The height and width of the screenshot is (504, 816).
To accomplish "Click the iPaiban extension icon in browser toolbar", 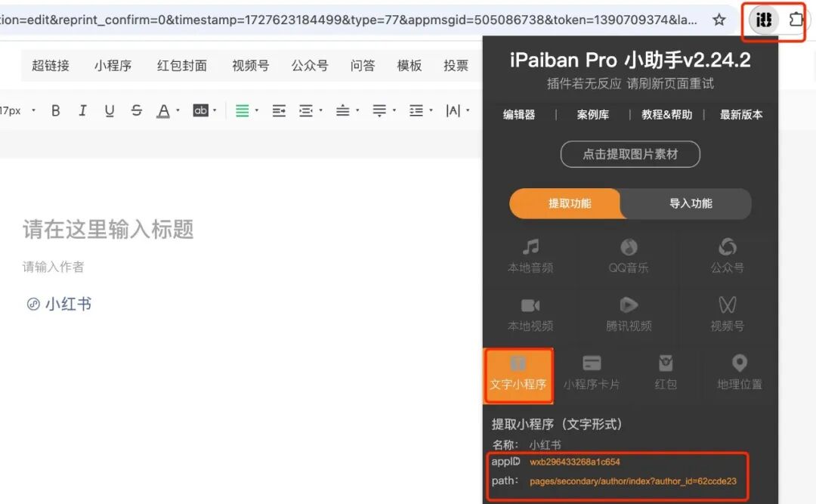I will 763,20.
